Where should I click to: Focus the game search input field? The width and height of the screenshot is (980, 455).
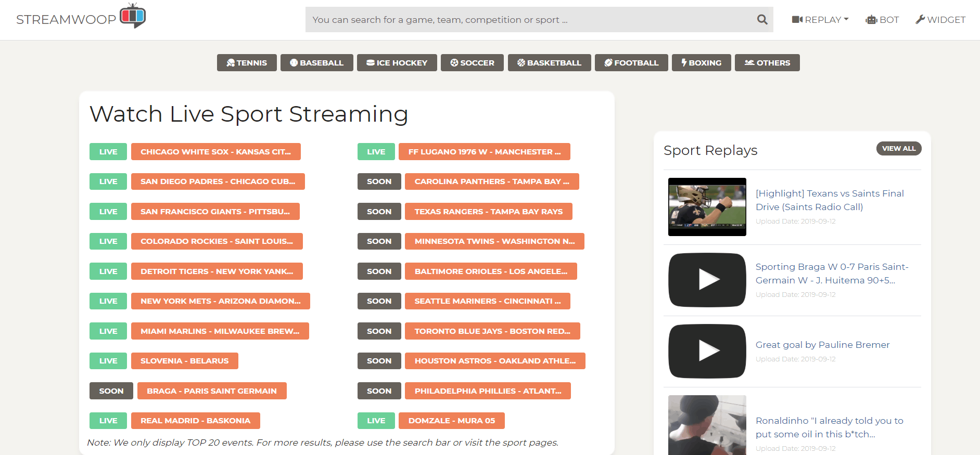539,20
